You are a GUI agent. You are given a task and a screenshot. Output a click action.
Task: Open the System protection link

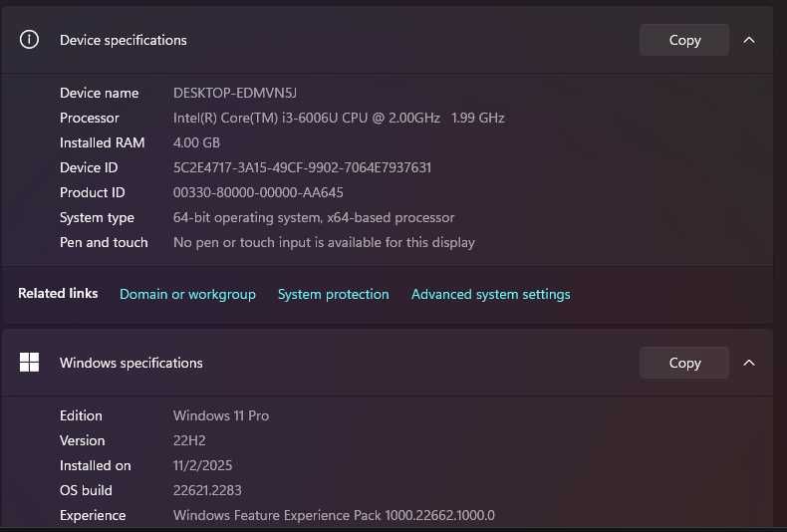(x=334, y=294)
